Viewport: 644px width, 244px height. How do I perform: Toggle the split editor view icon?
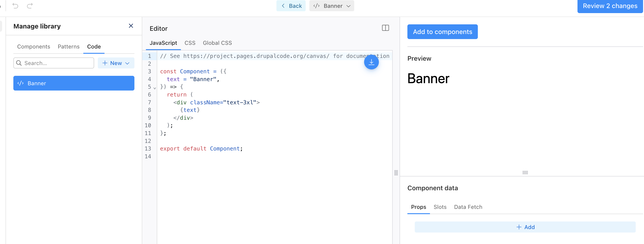coord(385,28)
